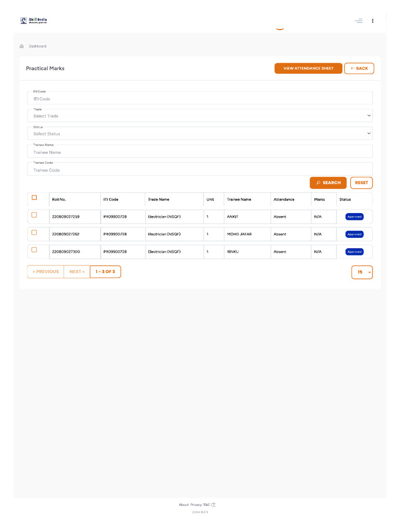The width and height of the screenshot is (399, 532).
Task: Click trainee name MOHD JAFAR
Action: pos(239,234)
